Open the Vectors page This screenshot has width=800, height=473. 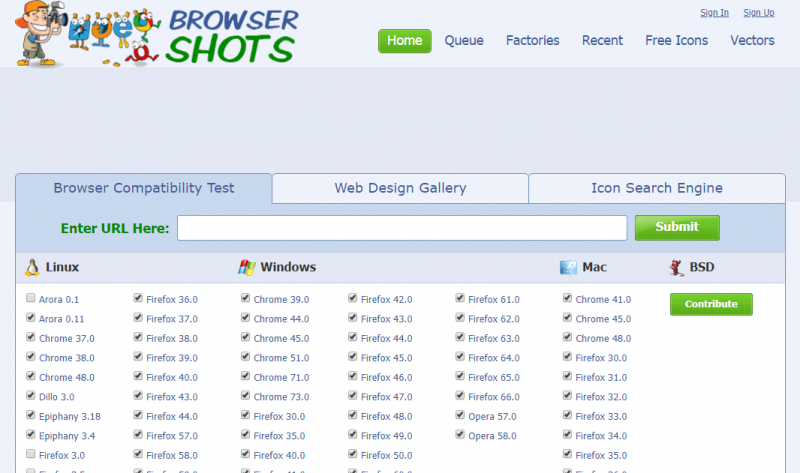click(752, 41)
